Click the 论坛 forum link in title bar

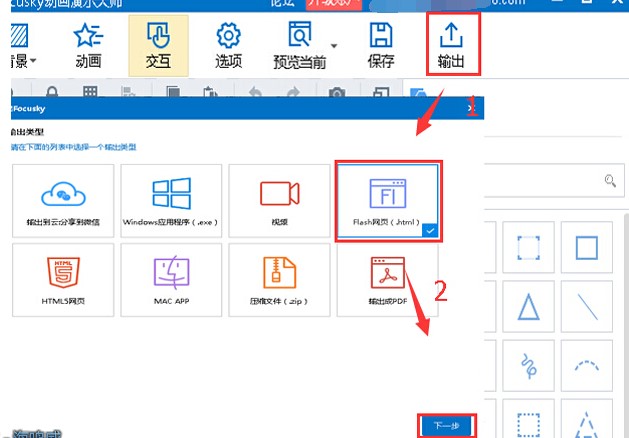coord(283,3)
